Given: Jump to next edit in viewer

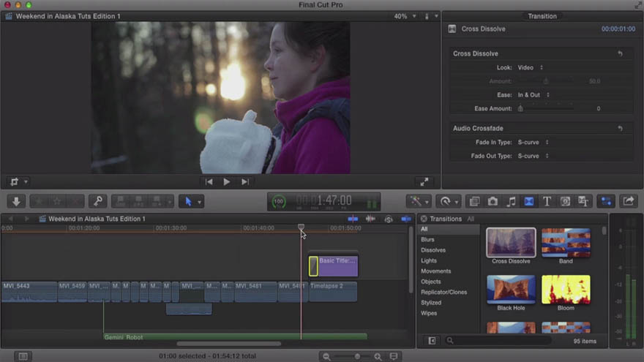Looking at the screenshot, I should tap(244, 181).
